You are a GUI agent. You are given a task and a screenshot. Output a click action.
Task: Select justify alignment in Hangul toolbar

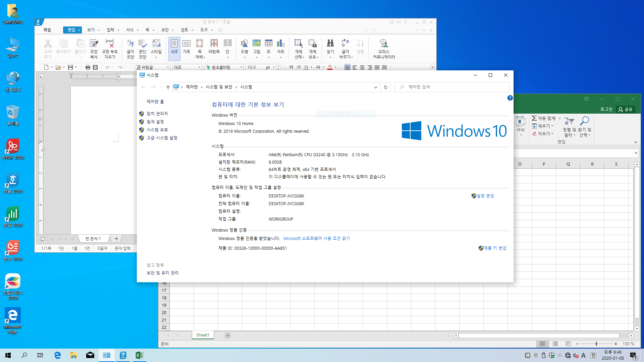tap(347, 67)
